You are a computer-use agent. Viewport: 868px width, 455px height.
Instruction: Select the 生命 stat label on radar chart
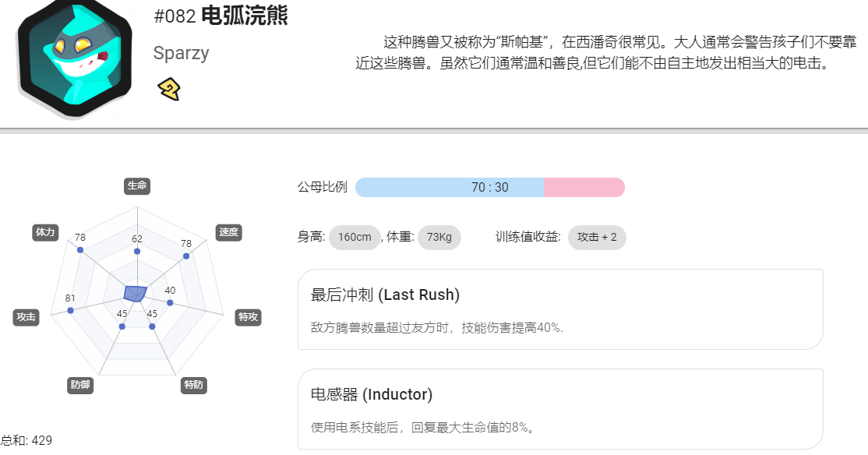137,185
